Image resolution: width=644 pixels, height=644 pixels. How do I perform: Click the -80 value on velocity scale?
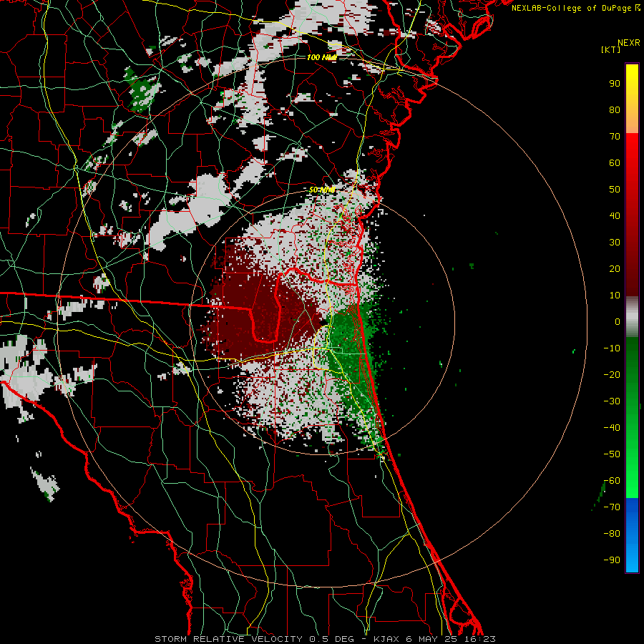pos(612,534)
